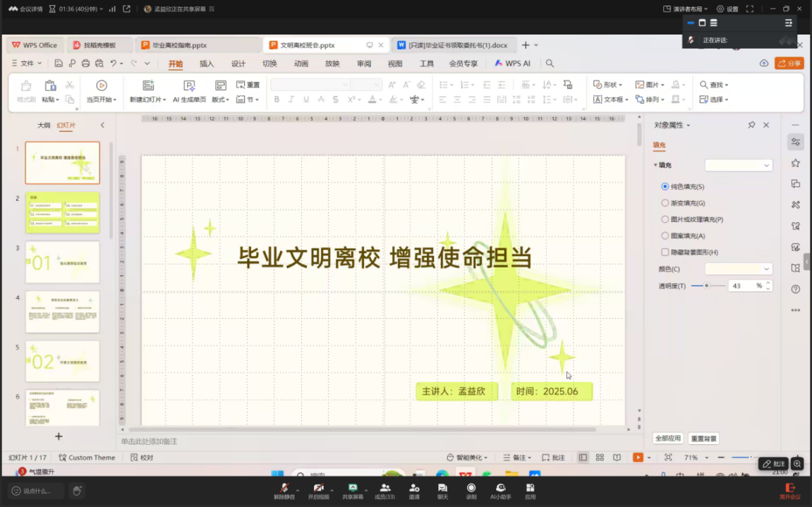
Task: Click the orange 分享 share button
Action: tap(789, 63)
